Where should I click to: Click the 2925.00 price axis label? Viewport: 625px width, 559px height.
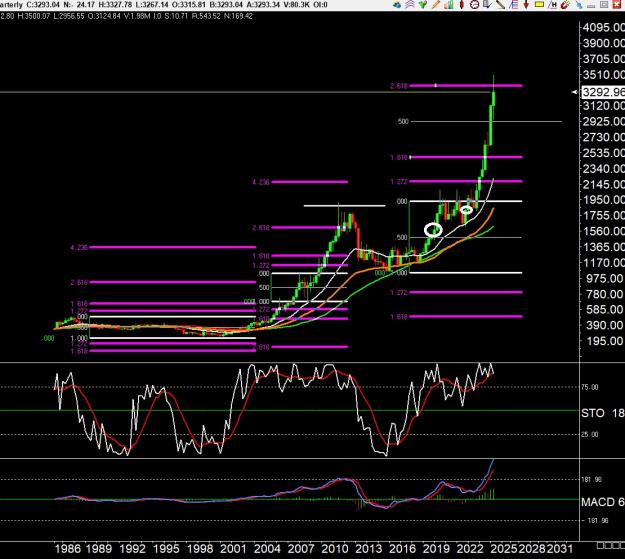603,121
